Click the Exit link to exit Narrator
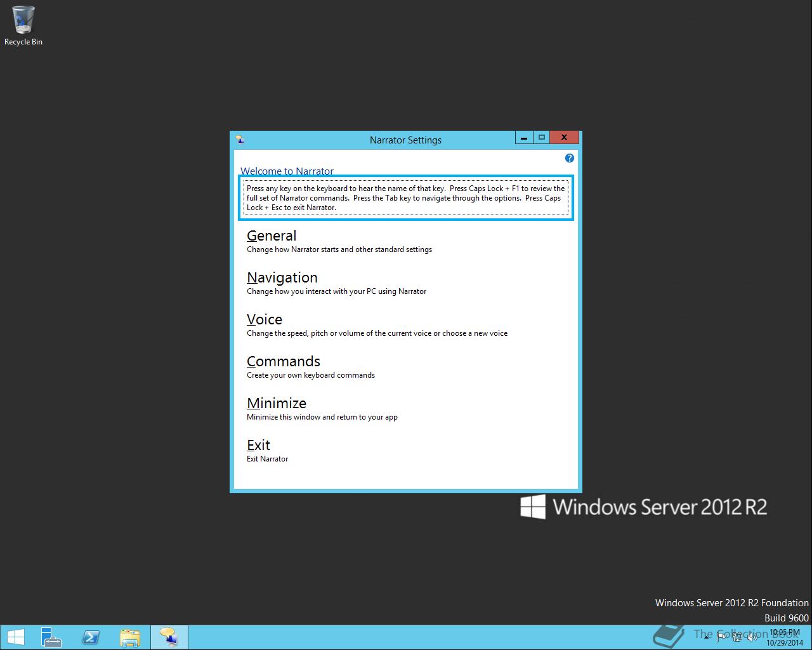 [258, 445]
